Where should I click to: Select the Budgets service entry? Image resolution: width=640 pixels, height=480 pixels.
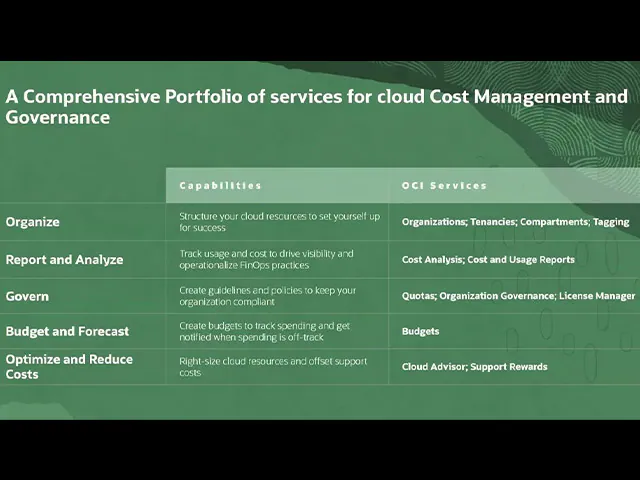click(420, 331)
